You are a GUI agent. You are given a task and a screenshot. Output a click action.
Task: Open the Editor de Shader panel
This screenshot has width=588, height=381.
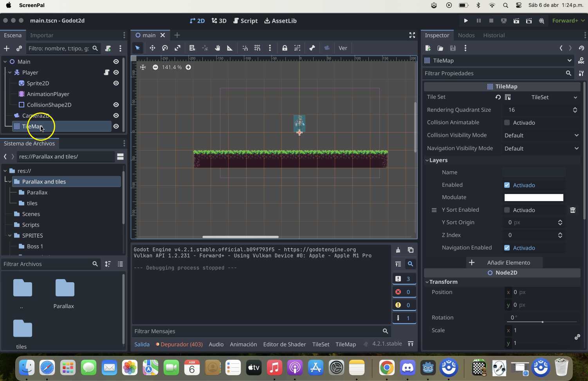[x=284, y=344]
